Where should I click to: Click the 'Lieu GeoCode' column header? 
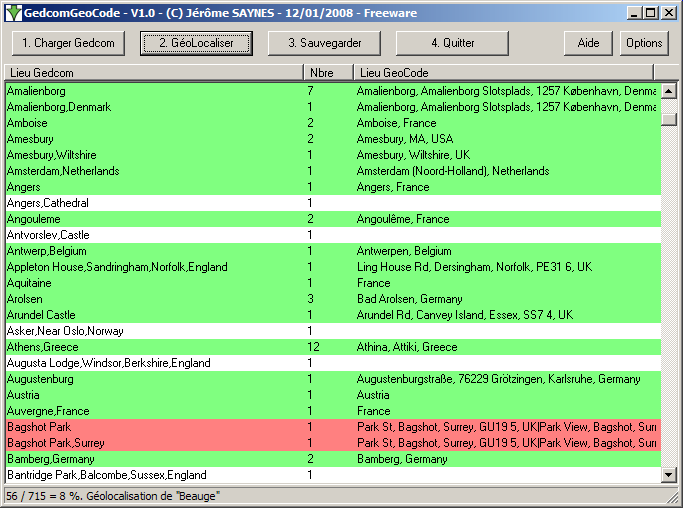pos(503,73)
